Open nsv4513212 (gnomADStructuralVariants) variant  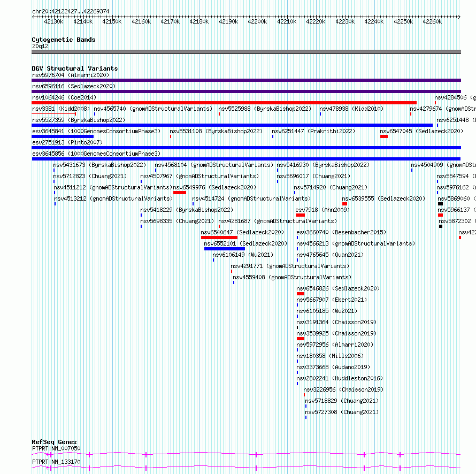tap(113, 198)
